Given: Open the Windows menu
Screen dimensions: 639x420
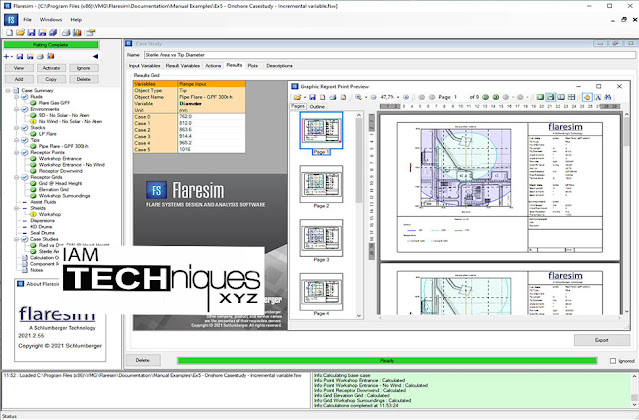Looking at the screenshot, I should (x=51, y=20).
